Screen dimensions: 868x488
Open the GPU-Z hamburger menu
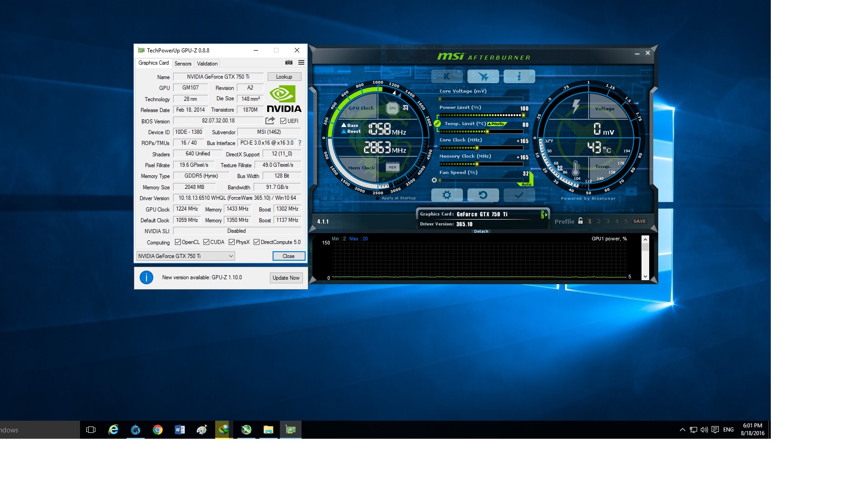(x=301, y=63)
